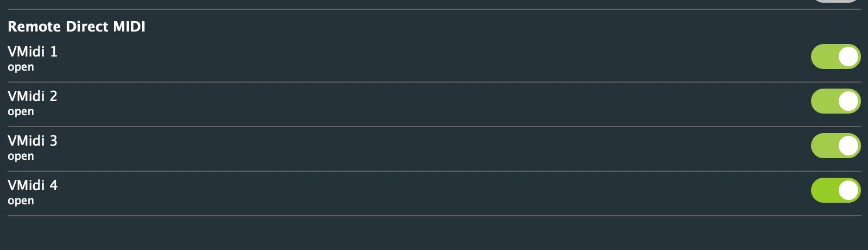Click the open status under VMidi 1
Screen dimensions: 868x250
tap(21, 67)
